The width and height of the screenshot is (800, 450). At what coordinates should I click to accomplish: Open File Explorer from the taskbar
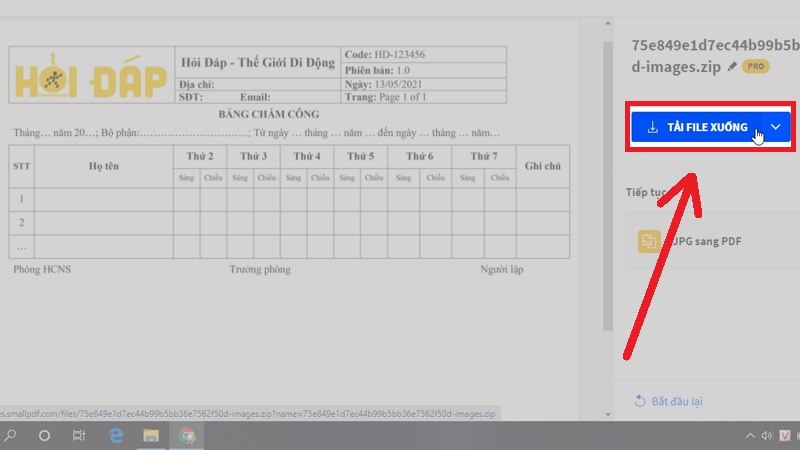pos(151,436)
